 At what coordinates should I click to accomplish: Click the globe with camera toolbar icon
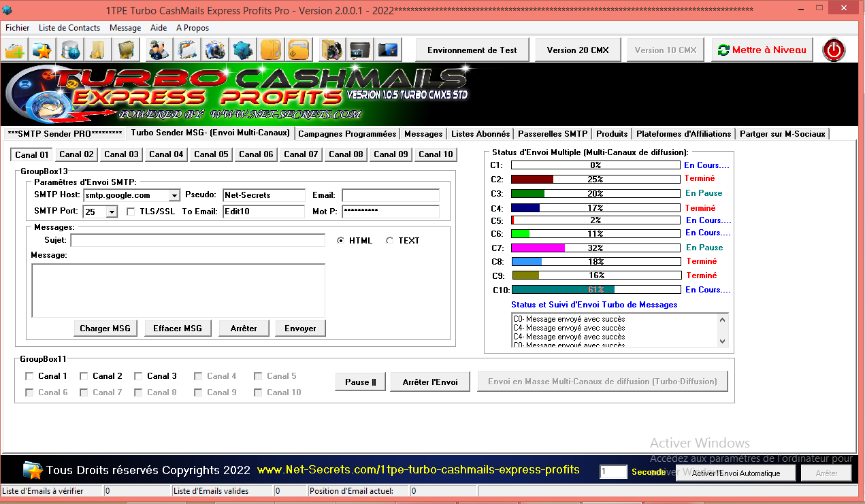pyautogui.click(x=215, y=50)
